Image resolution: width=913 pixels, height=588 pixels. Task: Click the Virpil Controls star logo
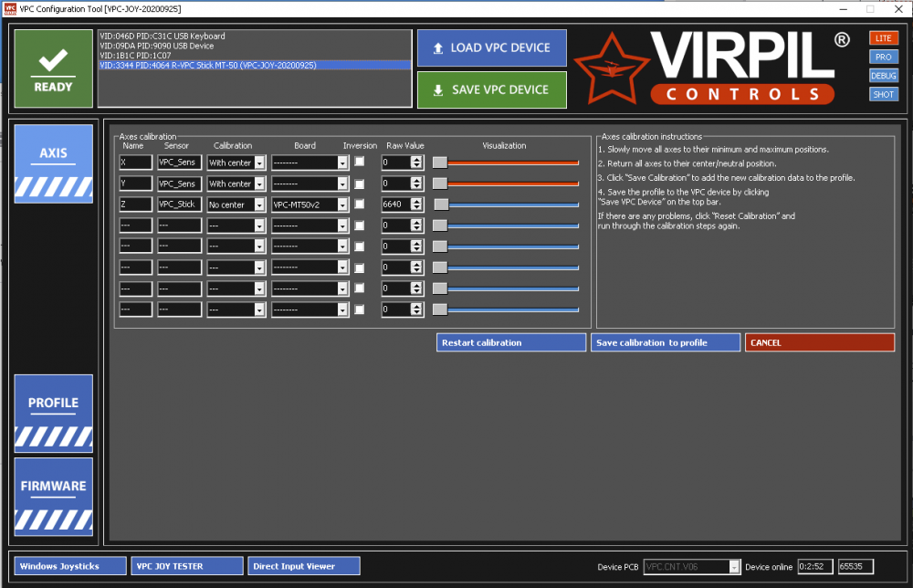[611, 68]
